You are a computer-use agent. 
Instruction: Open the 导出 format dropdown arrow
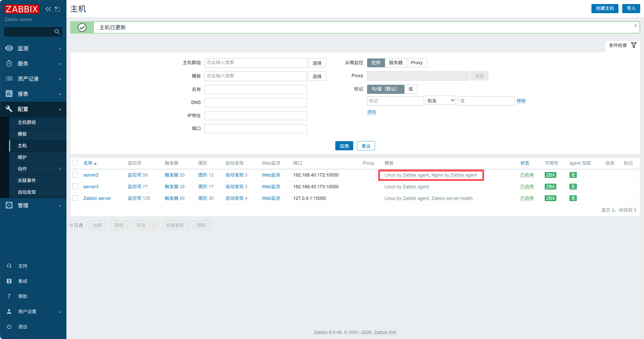(x=154, y=225)
